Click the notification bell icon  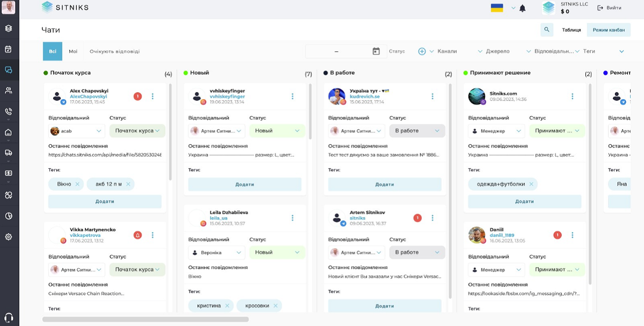coord(523,9)
